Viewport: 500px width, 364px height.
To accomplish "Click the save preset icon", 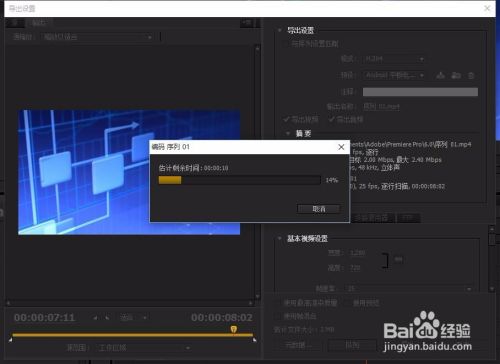I will click(x=440, y=76).
